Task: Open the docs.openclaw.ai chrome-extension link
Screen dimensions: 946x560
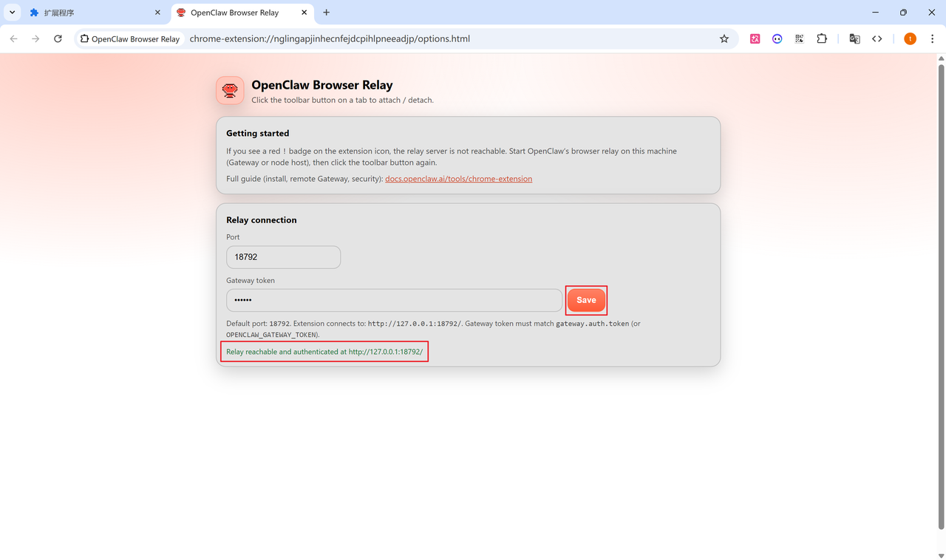Action: pyautogui.click(x=458, y=179)
